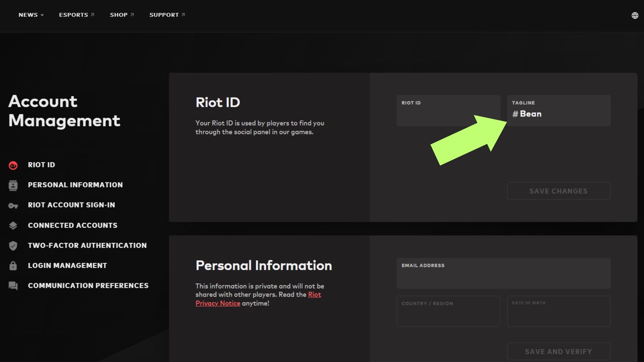Click the Save Changes button

click(x=558, y=191)
